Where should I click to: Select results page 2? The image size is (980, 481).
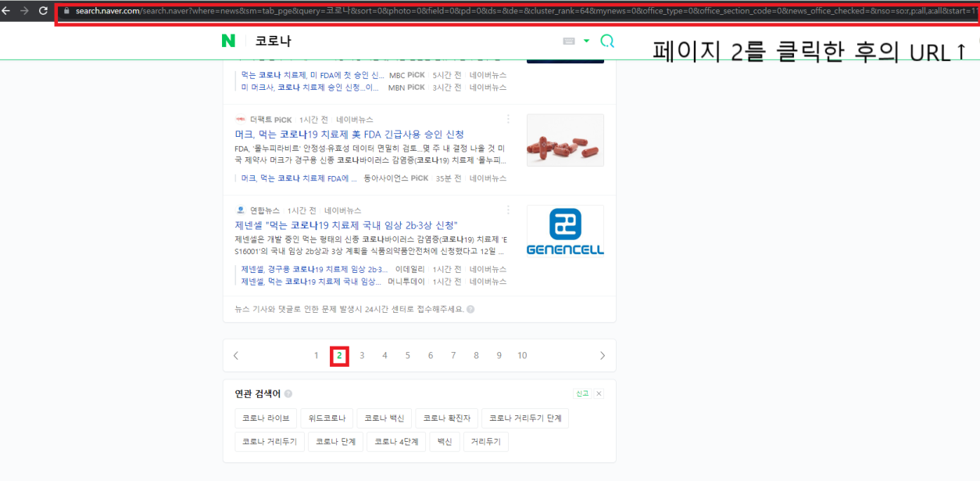[x=339, y=356]
